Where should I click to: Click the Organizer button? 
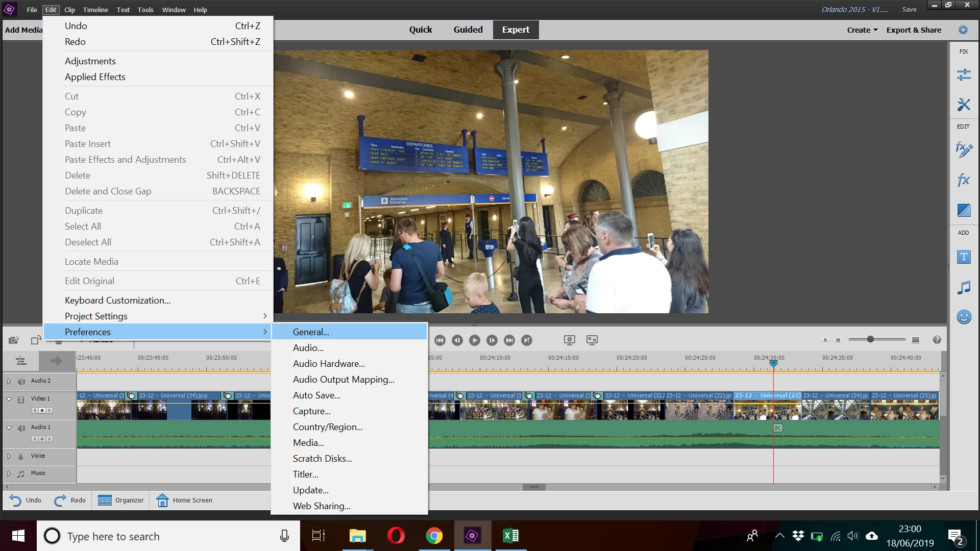click(121, 500)
